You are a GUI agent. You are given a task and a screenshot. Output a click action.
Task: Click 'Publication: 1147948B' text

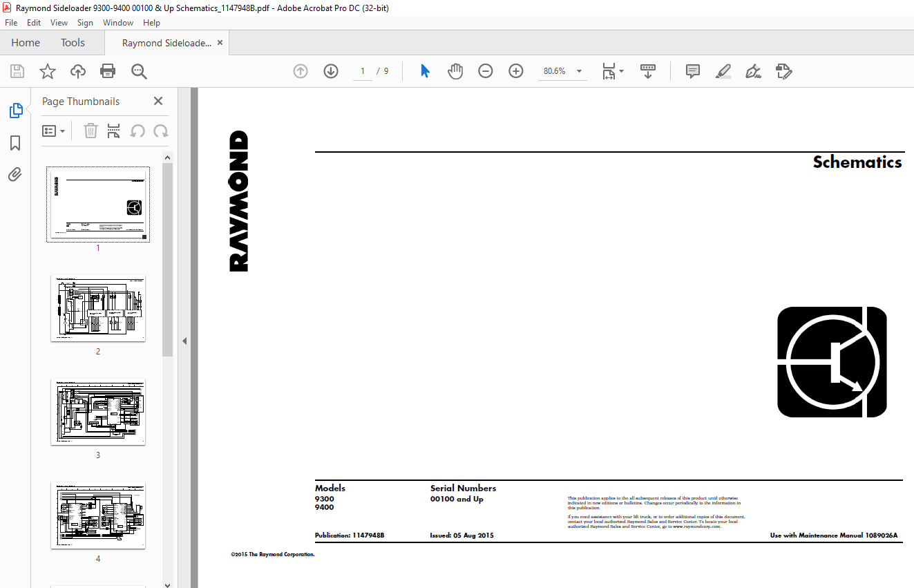click(x=350, y=535)
